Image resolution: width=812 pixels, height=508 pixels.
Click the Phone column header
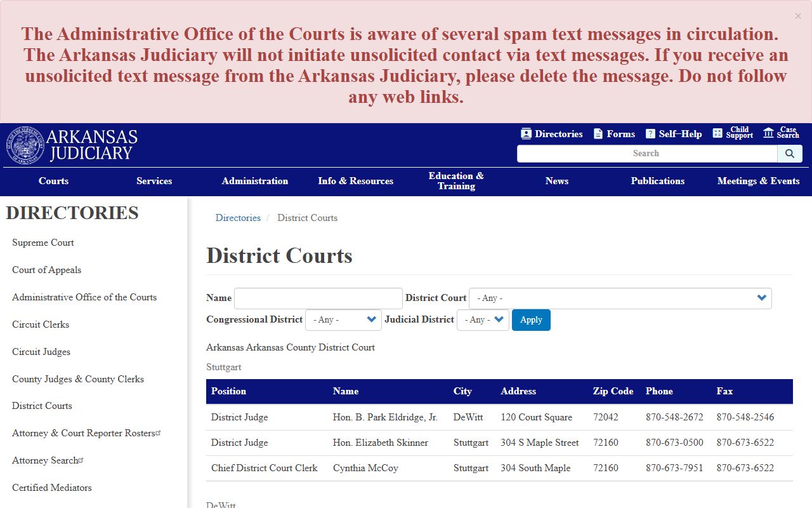tap(659, 391)
